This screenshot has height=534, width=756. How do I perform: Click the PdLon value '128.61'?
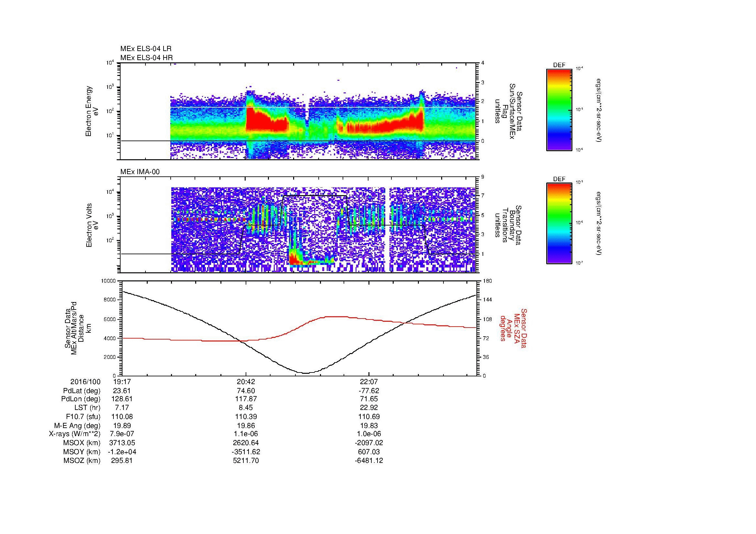coord(122,399)
